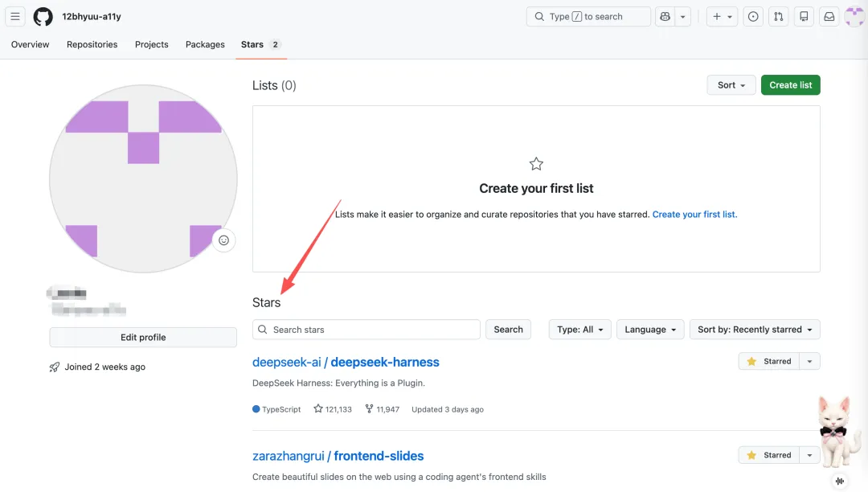Click the large profile avatar image
The width and height of the screenshot is (868, 492).
(143, 178)
